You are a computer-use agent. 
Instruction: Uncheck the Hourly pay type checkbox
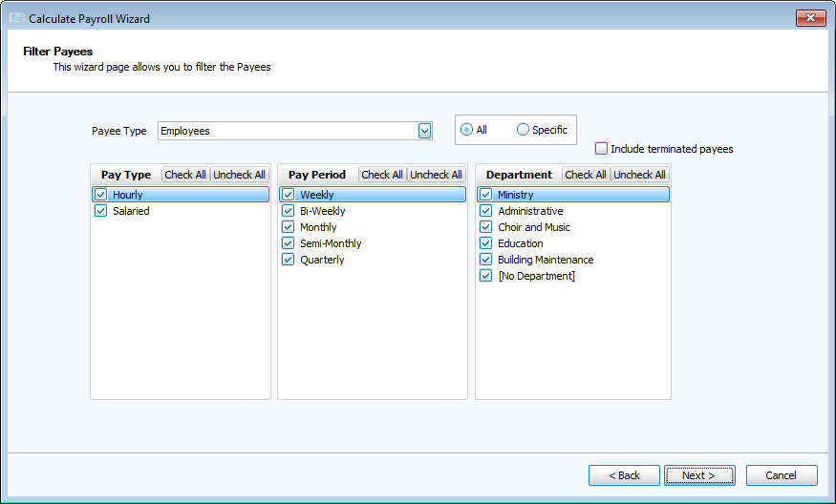click(x=100, y=195)
